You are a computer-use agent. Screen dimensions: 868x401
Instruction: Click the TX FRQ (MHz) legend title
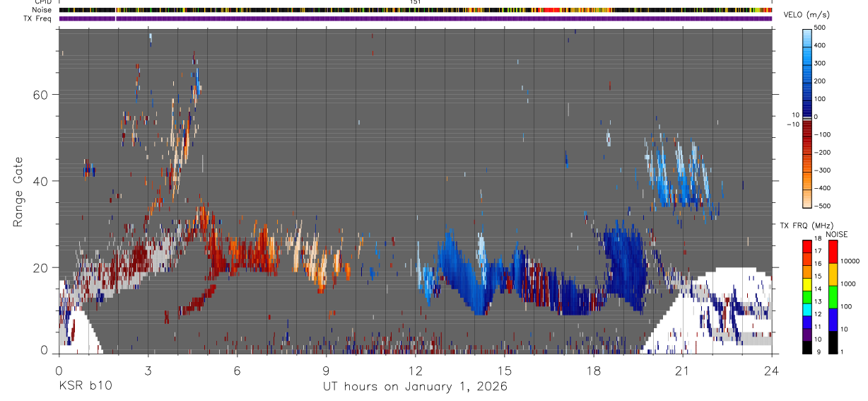(805, 226)
